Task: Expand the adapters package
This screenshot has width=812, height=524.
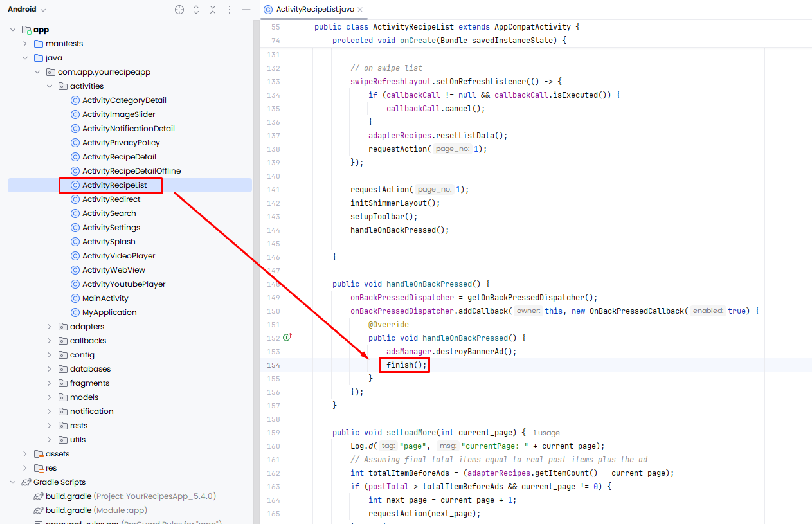Action: click(x=50, y=327)
